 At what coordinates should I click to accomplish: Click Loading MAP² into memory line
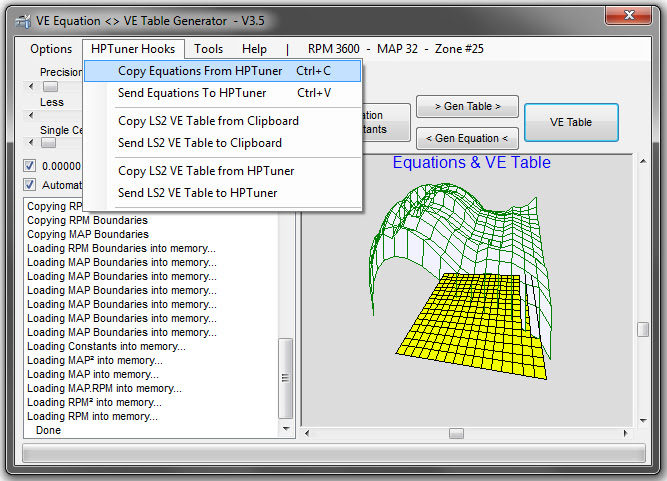(94, 361)
